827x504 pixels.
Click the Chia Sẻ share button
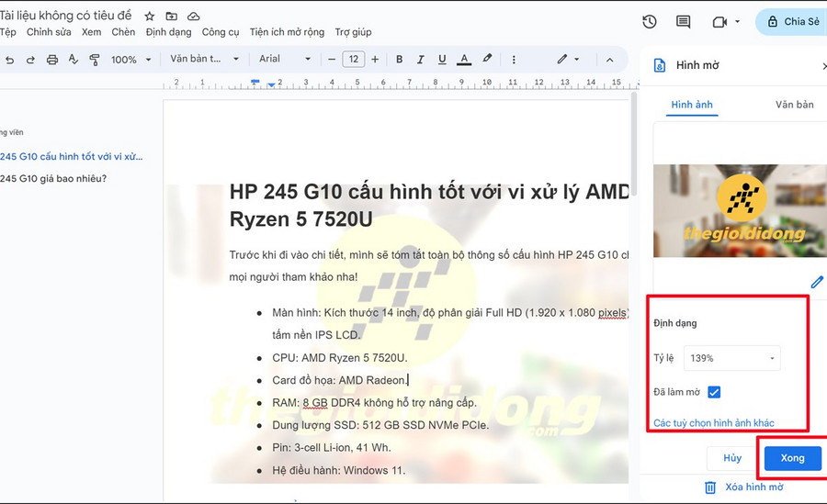coord(792,22)
